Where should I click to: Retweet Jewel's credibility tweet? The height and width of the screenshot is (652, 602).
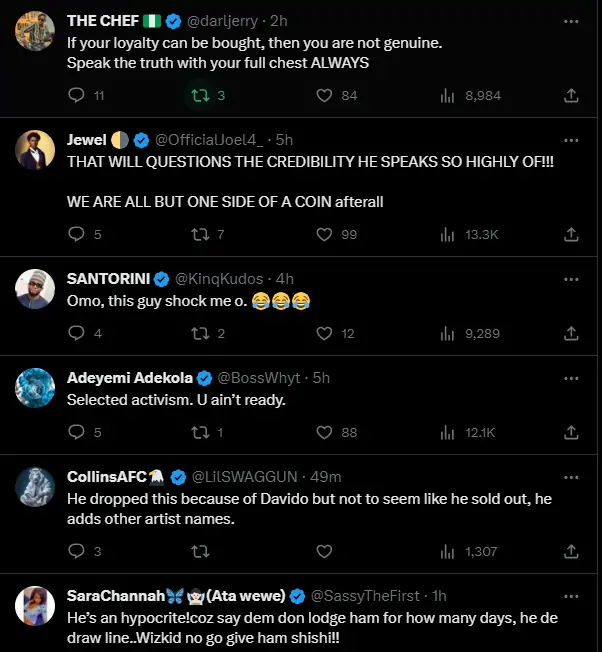[x=201, y=234]
